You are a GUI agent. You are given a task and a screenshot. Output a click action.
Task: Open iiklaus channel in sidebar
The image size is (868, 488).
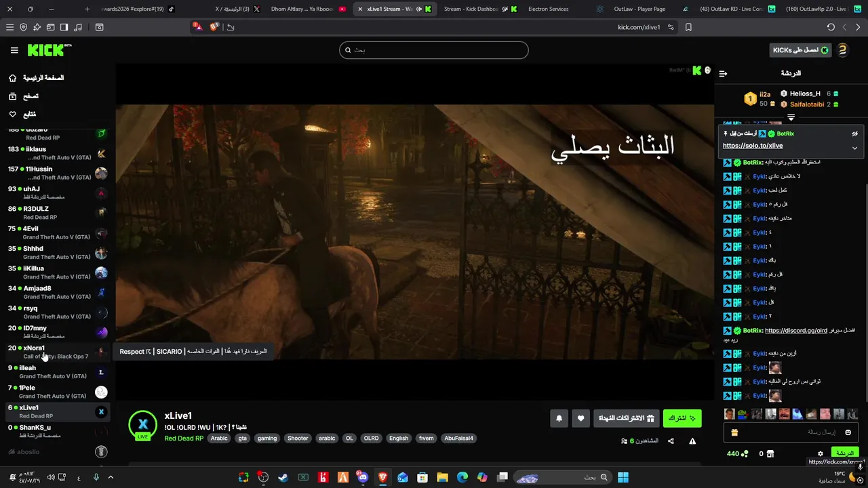click(57, 153)
